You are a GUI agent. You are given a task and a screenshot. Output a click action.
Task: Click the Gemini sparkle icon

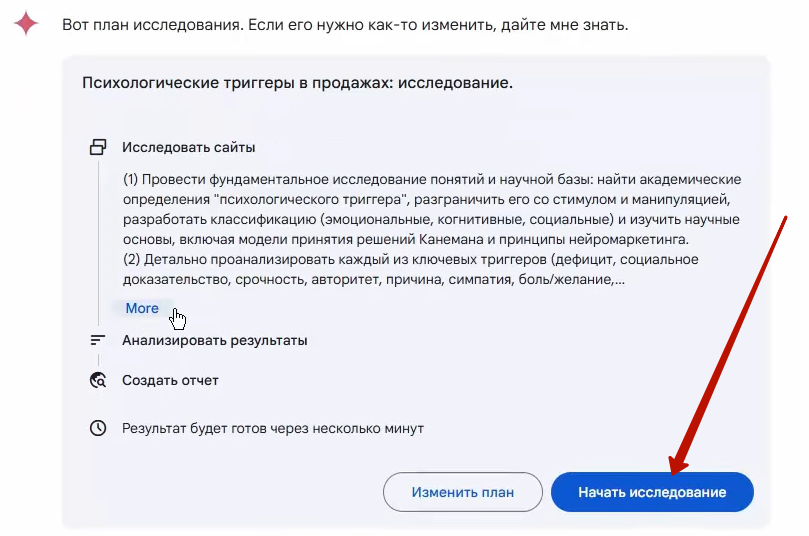click(26, 24)
